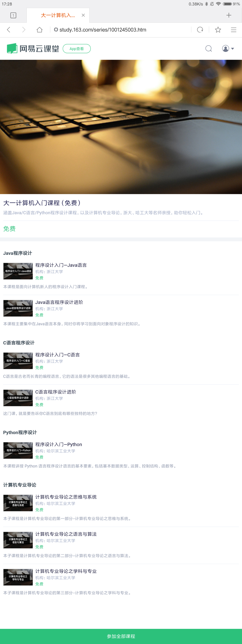Screen dimensions: 242x644
Task: Open C语言程序设计进阶 course thumbnail
Action: 18,398
